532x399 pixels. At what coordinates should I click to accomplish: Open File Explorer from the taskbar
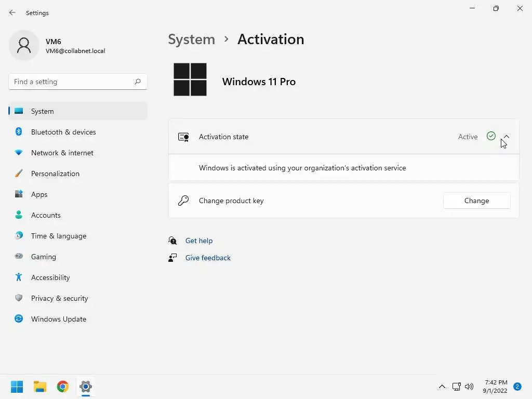(40, 387)
